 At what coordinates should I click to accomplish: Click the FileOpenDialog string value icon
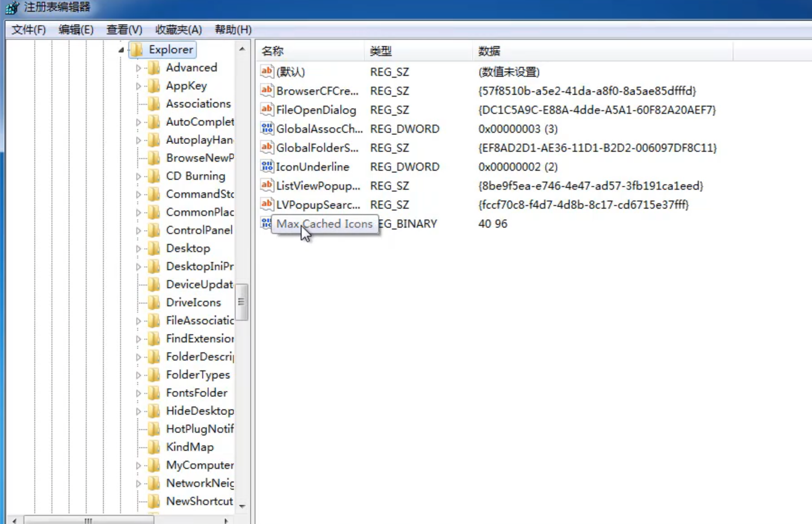267,110
